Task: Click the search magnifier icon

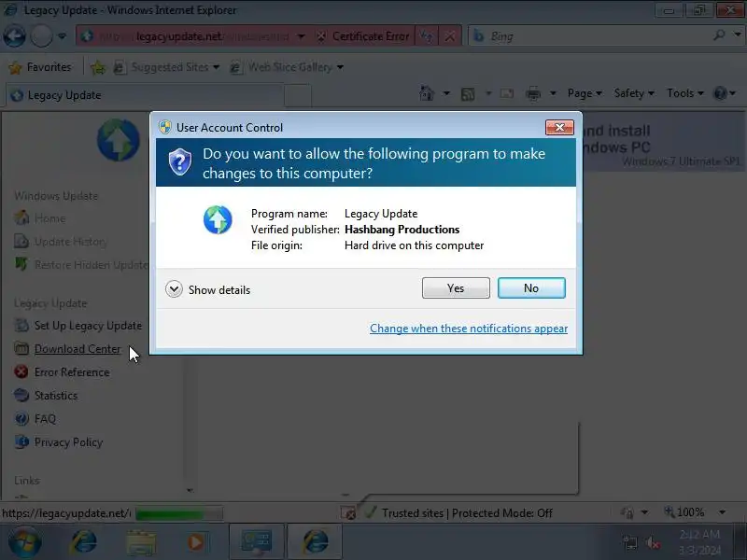Action: 719,35
